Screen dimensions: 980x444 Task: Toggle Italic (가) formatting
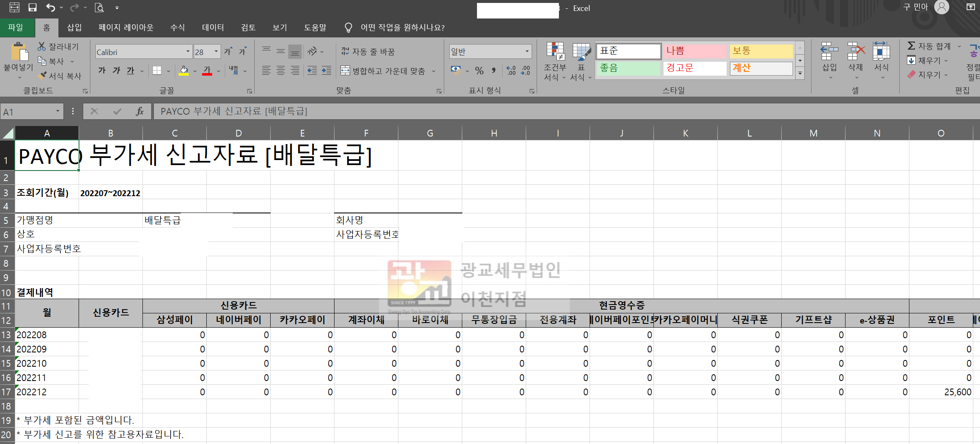[x=116, y=71]
